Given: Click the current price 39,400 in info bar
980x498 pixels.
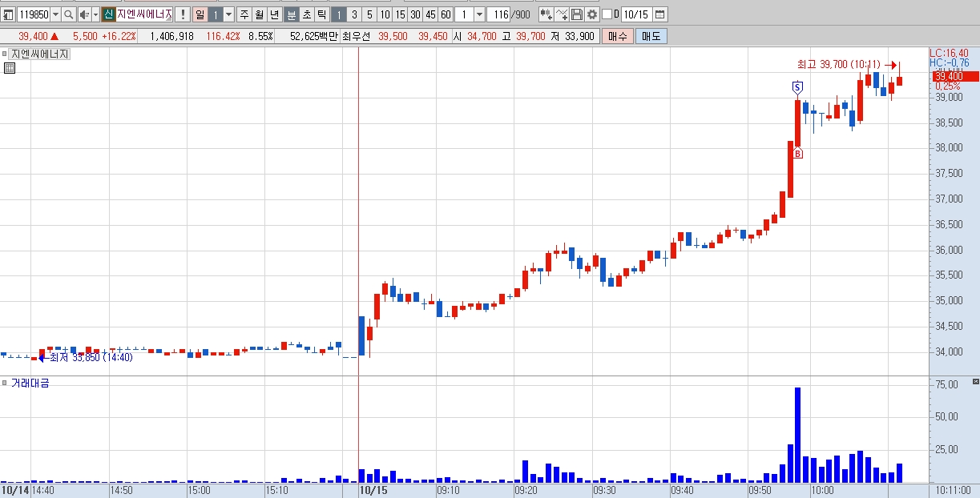Looking at the screenshot, I should coord(33,36).
